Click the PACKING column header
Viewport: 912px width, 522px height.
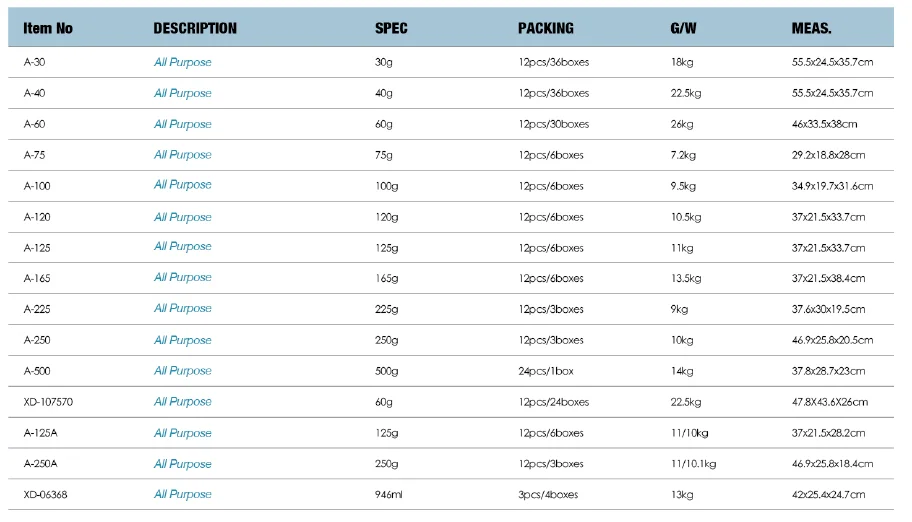tap(546, 28)
